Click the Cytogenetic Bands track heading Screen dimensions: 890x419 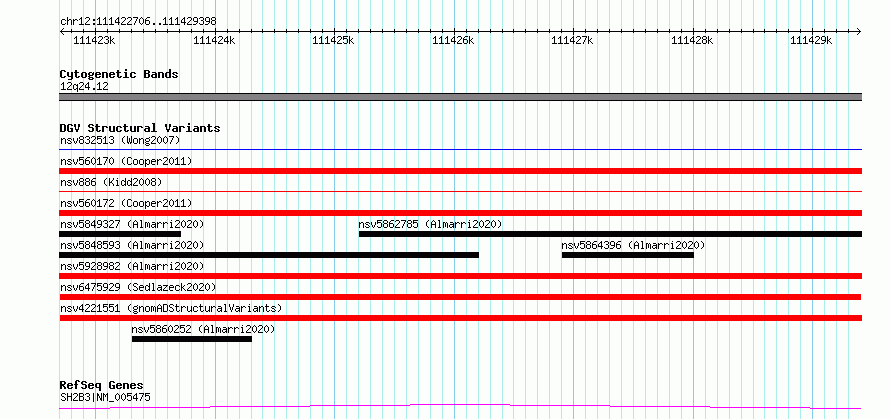coord(119,74)
